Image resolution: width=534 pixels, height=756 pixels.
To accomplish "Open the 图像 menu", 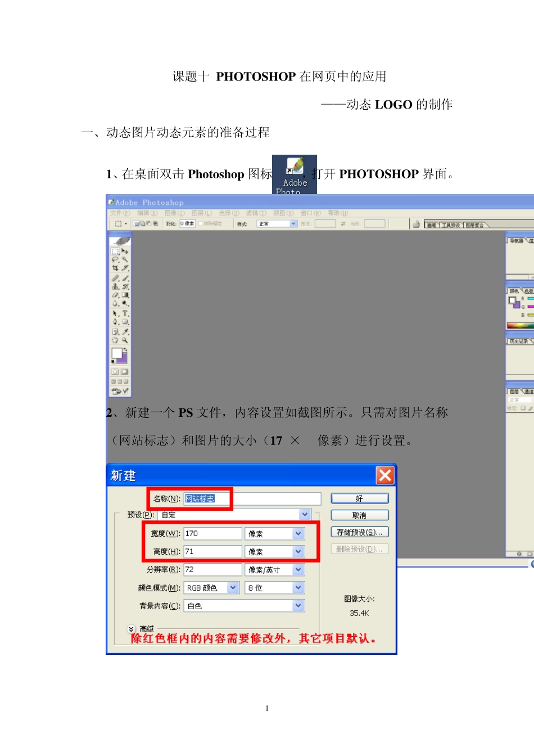I will (174, 213).
